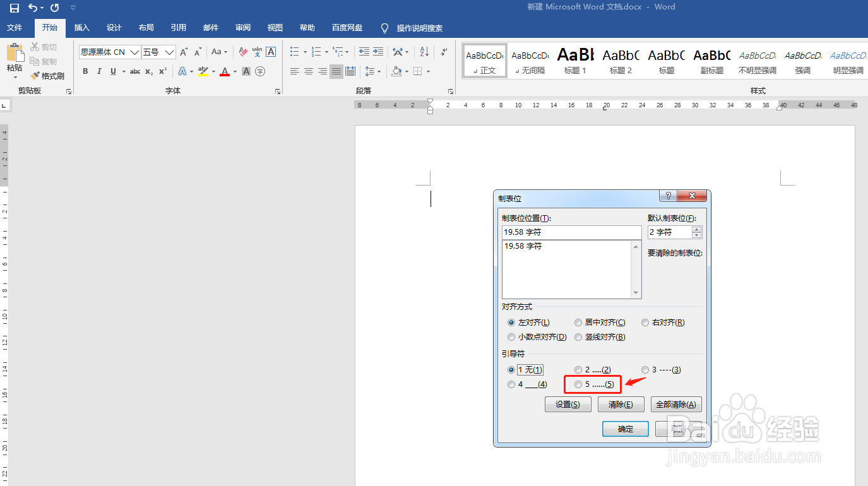
Task: Select leader option 2 dotted
Action: tap(578, 370)
